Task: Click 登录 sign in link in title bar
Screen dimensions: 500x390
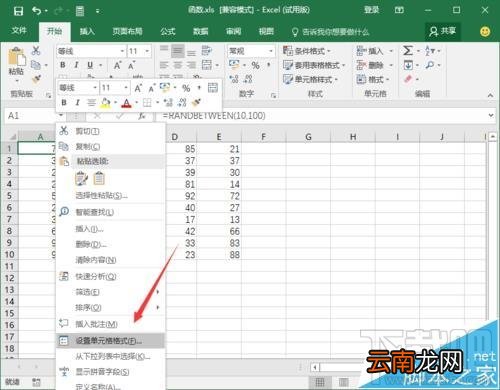Action: tap(371, 10)
